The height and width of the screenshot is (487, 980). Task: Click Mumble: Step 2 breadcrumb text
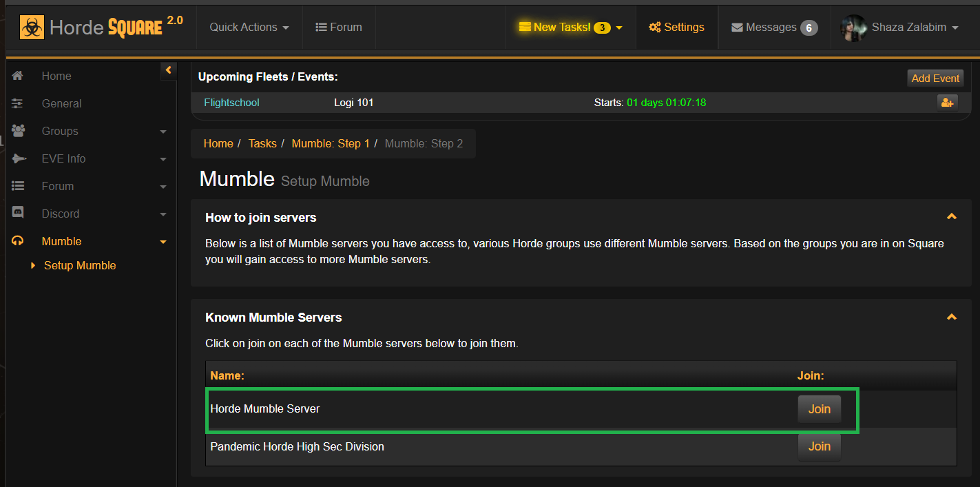[424, 143]
